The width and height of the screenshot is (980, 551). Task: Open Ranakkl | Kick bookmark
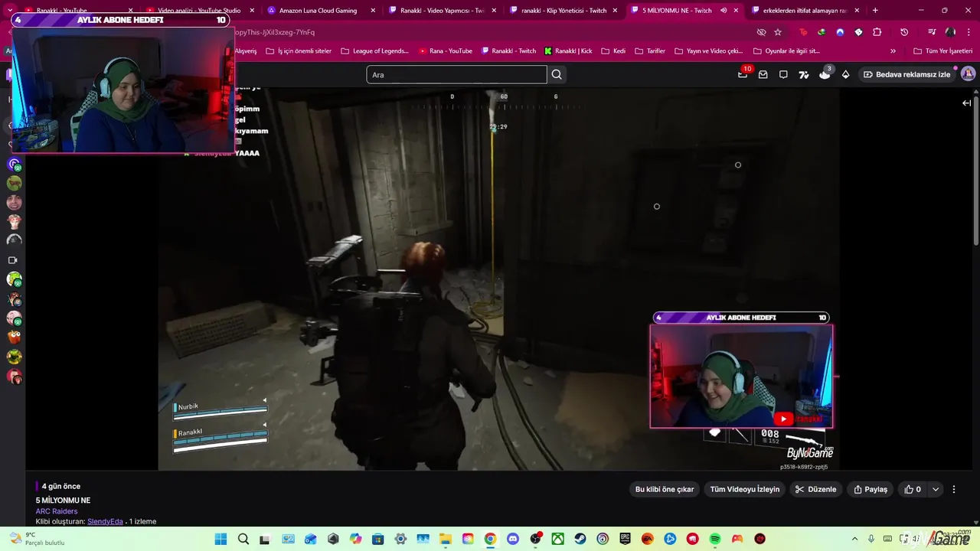tap(568, 51)
